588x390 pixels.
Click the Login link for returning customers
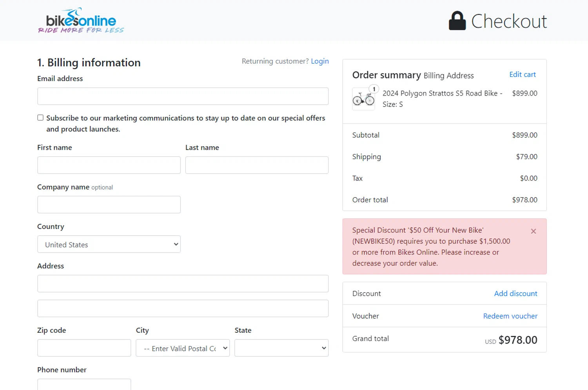pyautogui.click(x=319, y=61)
